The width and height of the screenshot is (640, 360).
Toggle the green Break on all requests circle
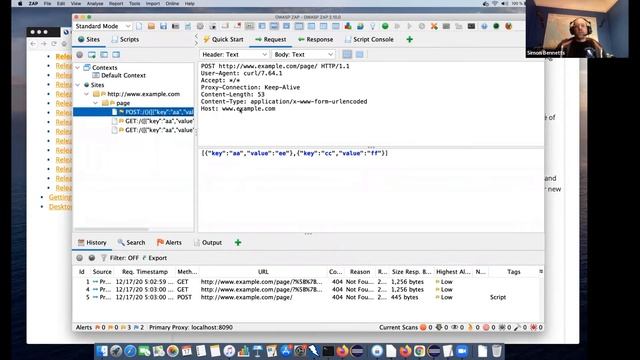point(385,26)
